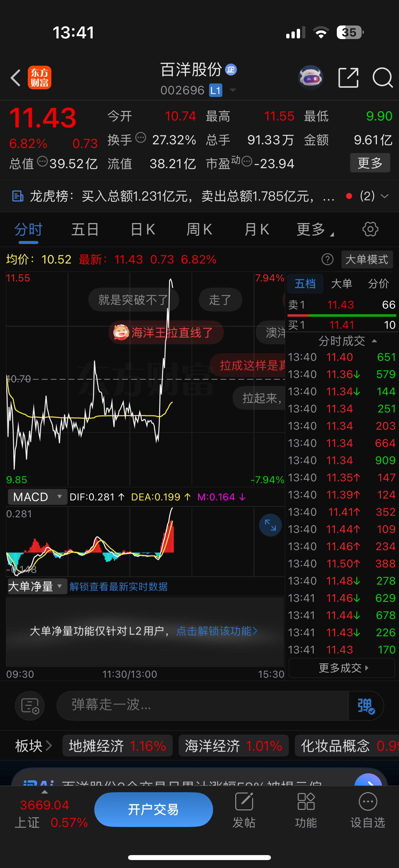Viewport: 399px width, 868px height.
Task: Tap the share icon
Action: (x=348, y=77)
